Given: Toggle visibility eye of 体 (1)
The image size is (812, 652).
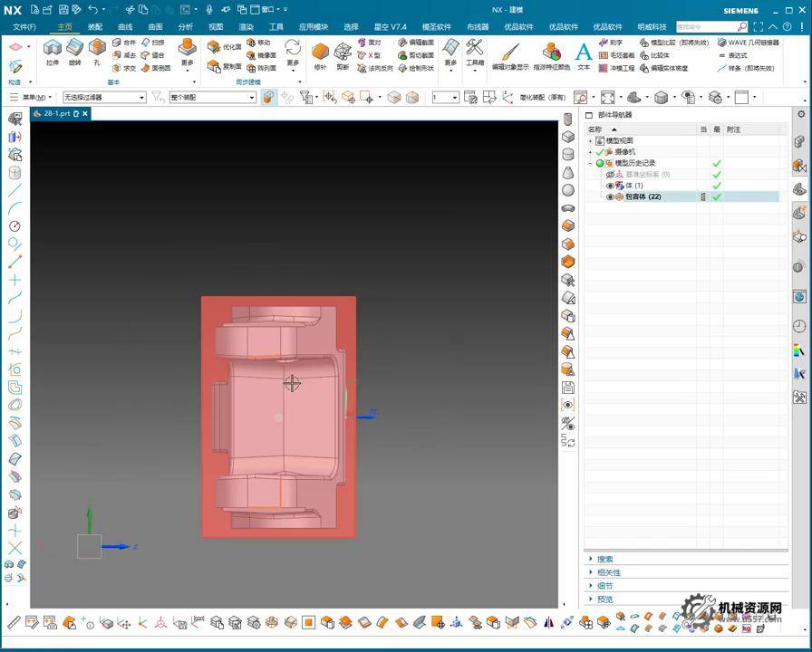Looking at the screenshot, I should (x=610, y=186).
